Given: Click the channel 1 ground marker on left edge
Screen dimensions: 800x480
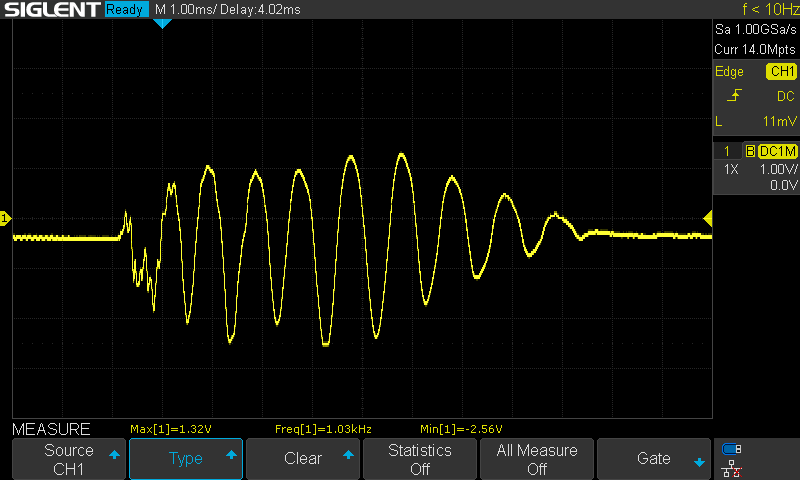Looking at the screenshot, I should click(5, 218).
